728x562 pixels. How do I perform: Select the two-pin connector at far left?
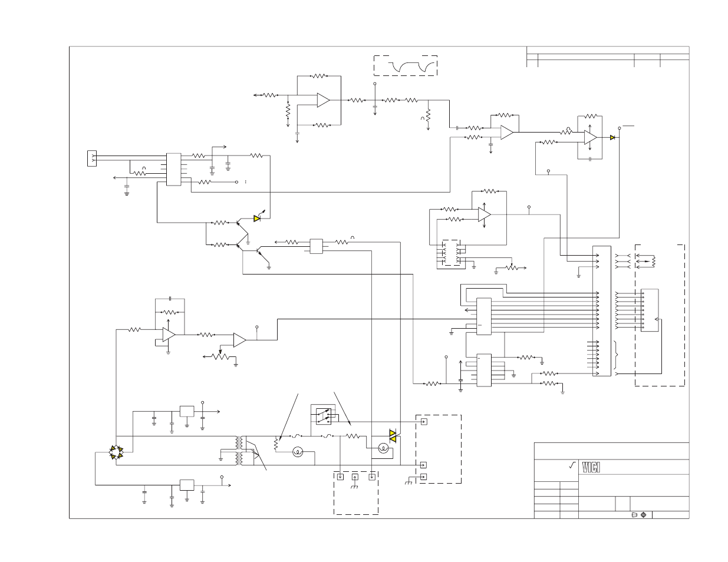pyautogui.click(x=91, y=158)
